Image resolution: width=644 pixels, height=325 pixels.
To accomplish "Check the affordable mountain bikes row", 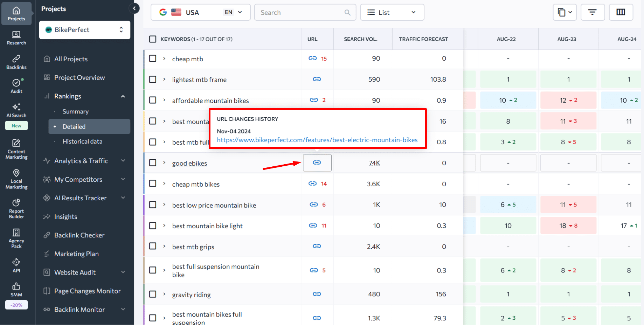I will click(x=153, y=100).
